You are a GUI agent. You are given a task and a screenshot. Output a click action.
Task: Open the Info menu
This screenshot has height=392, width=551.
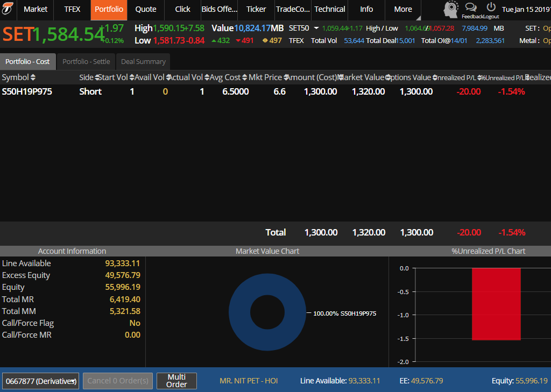pyautogui.click(x=366, y=9)
